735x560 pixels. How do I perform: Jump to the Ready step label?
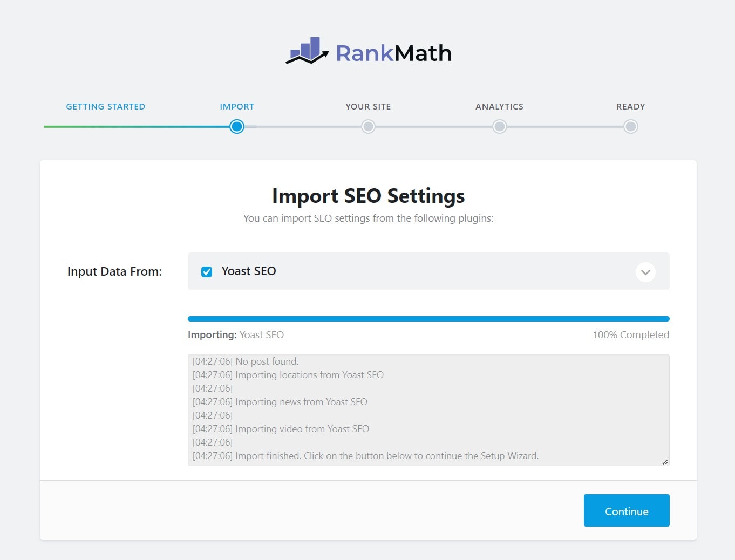[631, 107]
